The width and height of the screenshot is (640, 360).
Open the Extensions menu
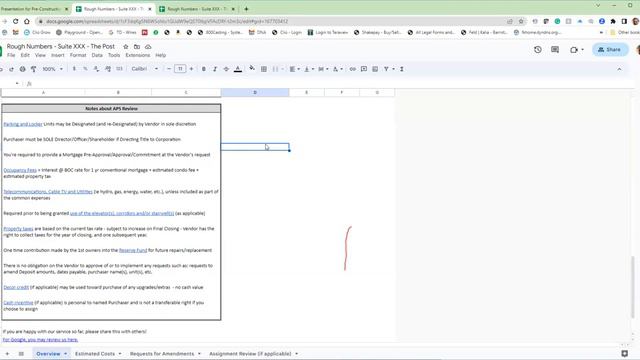tap(138, 55)
